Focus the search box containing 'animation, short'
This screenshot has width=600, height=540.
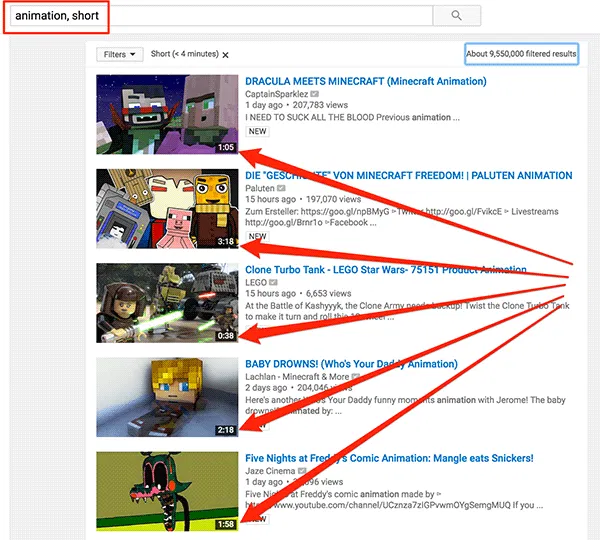221,16
